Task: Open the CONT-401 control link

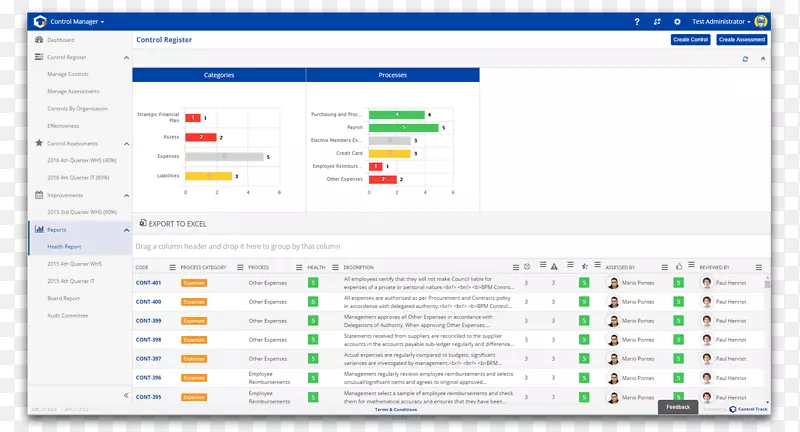Action: (148, 283)
